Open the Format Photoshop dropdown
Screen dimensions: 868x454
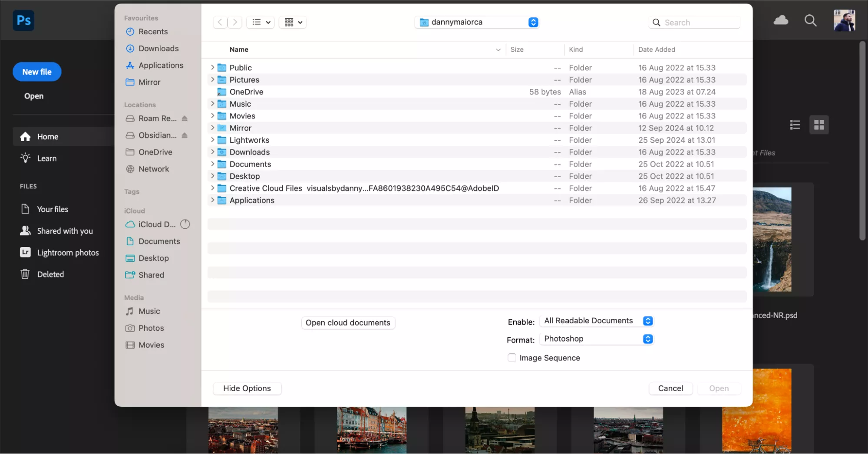pos(596,339)
